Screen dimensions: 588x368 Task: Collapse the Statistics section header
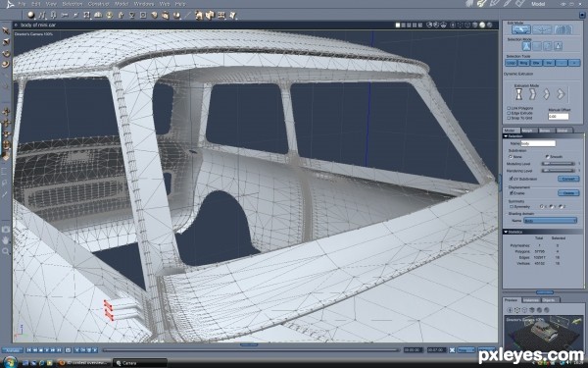pos(506,232)
